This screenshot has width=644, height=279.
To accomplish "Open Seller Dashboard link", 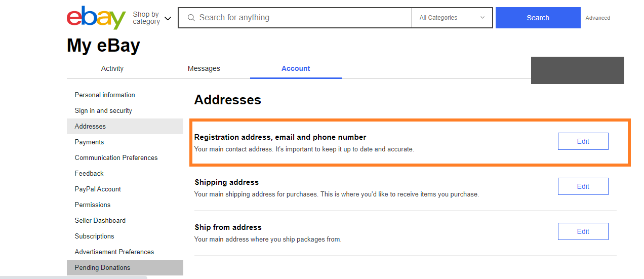I will point(100,220).
